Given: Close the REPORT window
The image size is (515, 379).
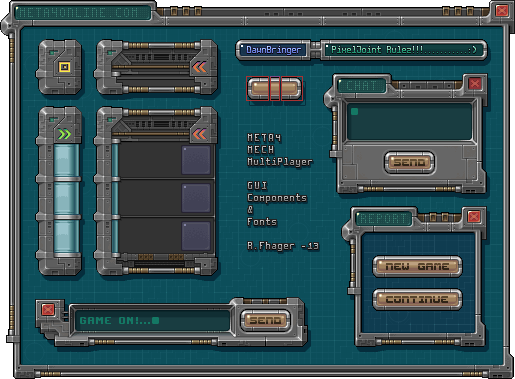Looking at the screenshot, I should tap(474, 217).
